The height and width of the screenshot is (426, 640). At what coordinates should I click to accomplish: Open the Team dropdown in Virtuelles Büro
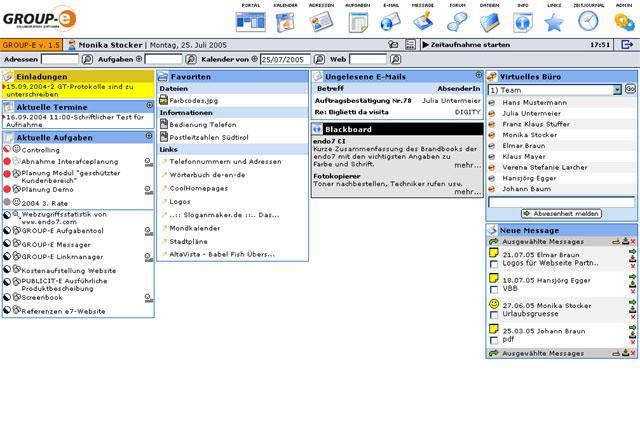pos(555,90)
